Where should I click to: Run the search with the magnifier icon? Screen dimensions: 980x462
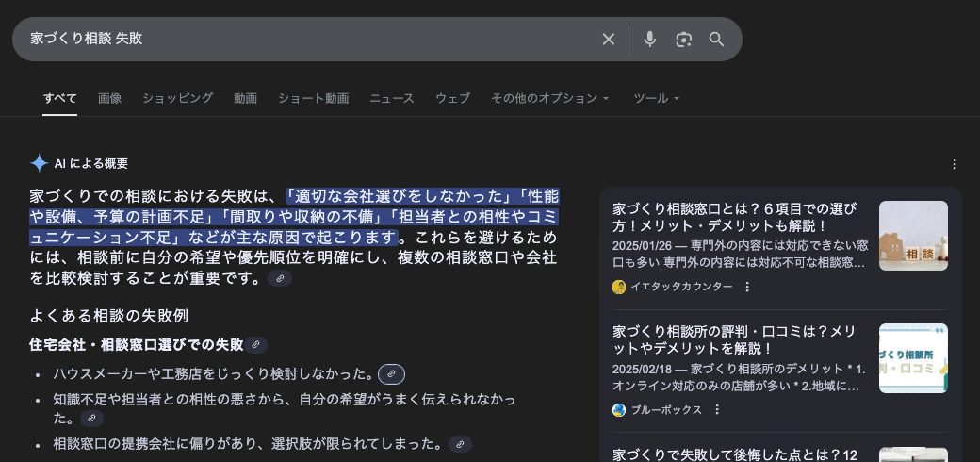point(716,40)
